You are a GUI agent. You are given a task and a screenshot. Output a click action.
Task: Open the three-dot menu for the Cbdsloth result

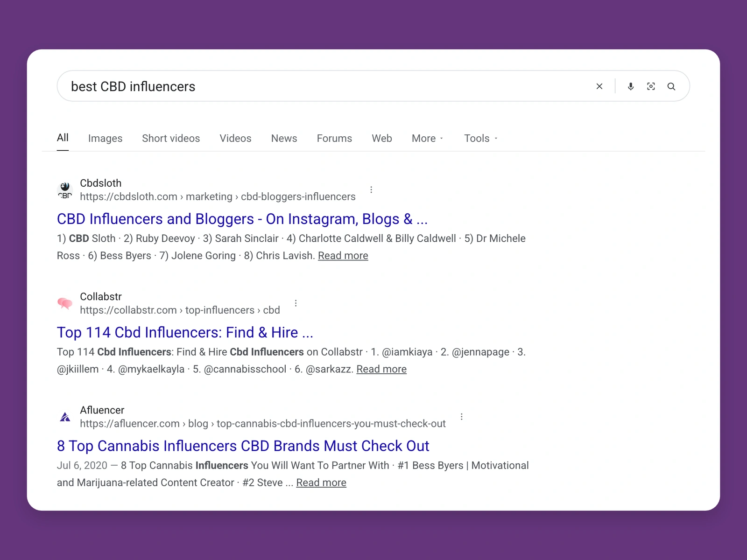coord(371,189)
